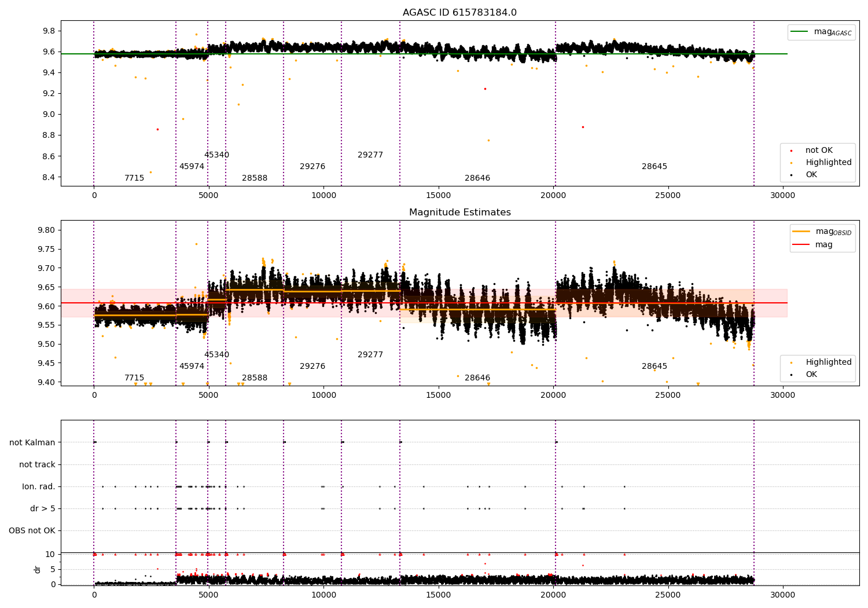Click tick label 10 on dr axis

click(x=50, y=554)
